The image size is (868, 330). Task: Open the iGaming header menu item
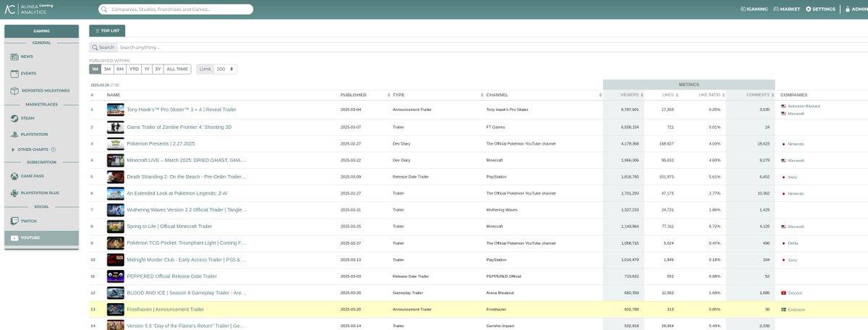tap(753, 9)
